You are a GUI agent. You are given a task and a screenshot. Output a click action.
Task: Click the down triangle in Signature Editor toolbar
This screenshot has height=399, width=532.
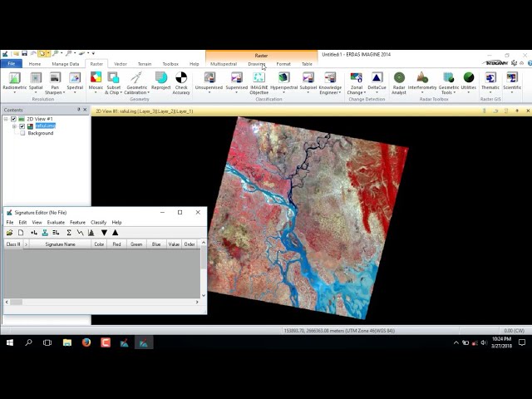click(x=104, y=233)
